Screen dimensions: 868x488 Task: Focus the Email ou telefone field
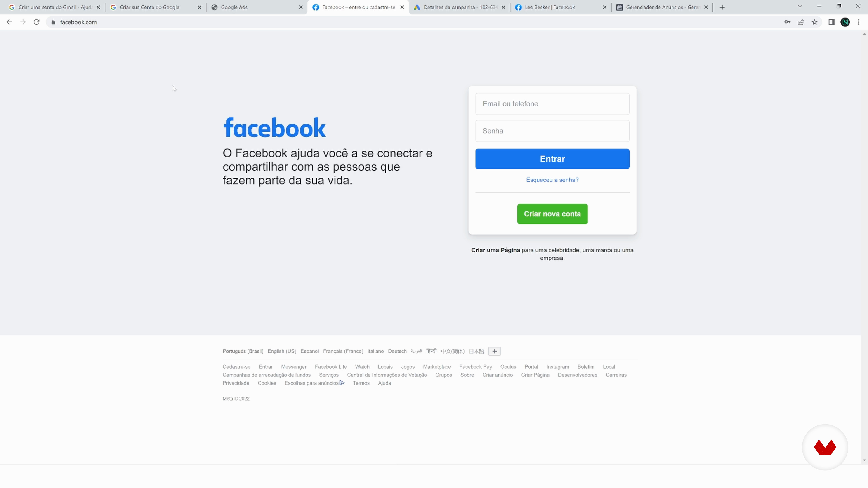[552, 104]
